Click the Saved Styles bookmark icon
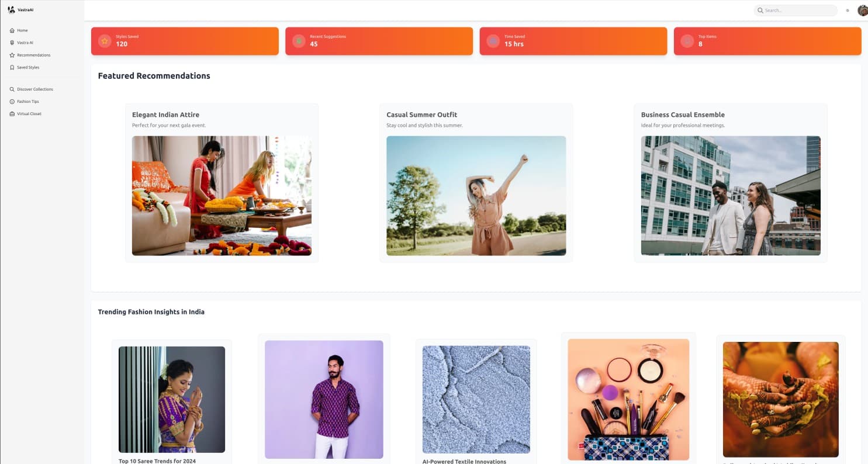The image size is (868, 464). tap(12, 67)
